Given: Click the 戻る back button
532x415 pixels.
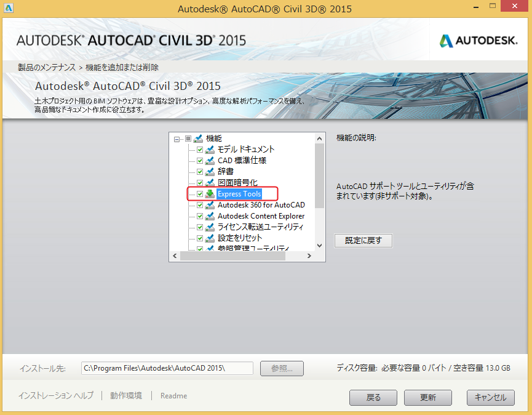Looking at the screenshot, I should [x=373, y=398].
